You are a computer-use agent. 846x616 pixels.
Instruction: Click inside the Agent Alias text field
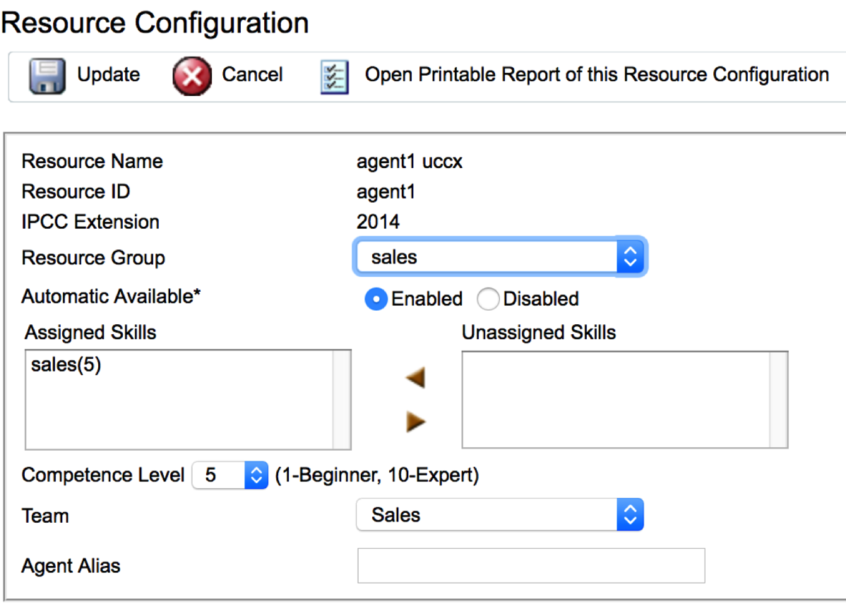pos(531,566)
